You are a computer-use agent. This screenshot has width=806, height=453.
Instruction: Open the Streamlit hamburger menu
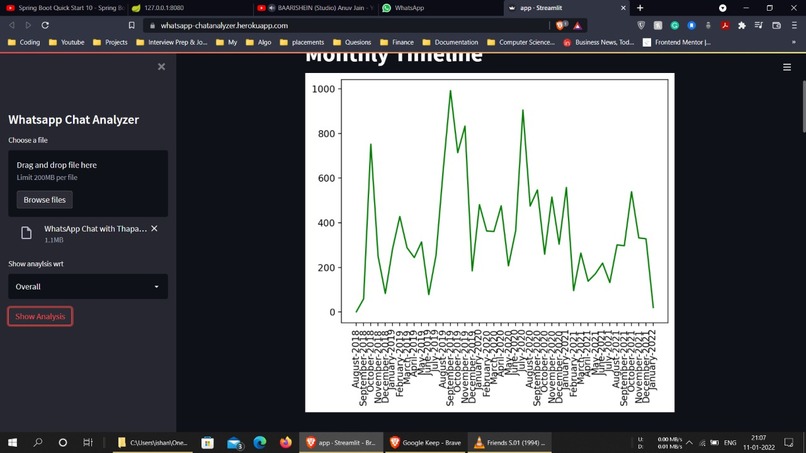[787, 67]
